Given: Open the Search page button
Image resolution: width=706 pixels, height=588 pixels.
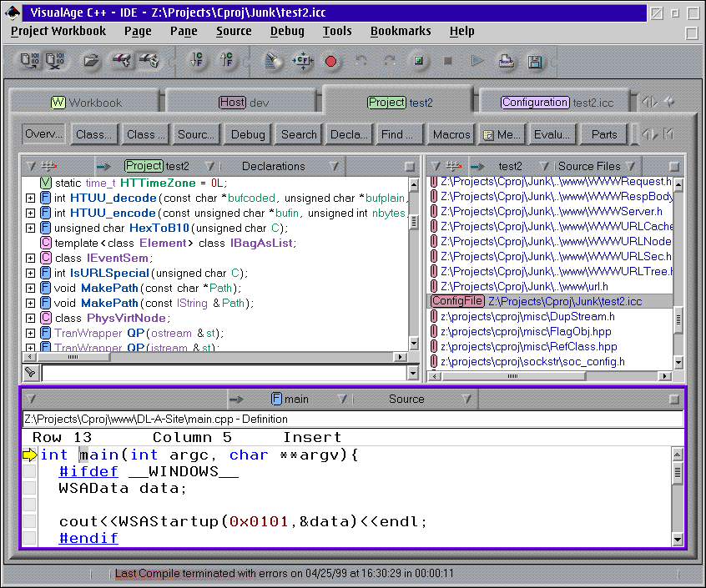Looking at the screenshot, I should (299, 134).
